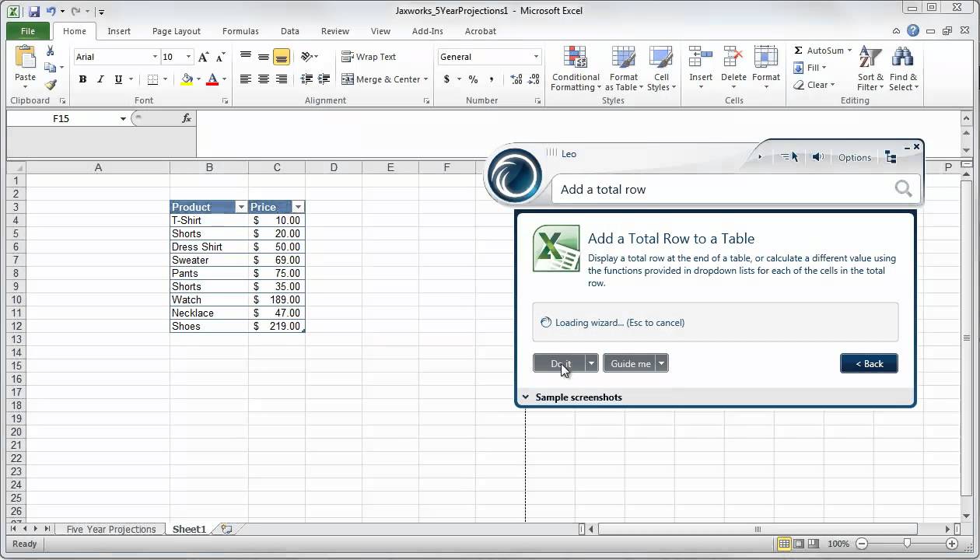The width and height of the screenshot is (980, 560).
Task: Click the Orientation text icon
Action: pos(307,57)
